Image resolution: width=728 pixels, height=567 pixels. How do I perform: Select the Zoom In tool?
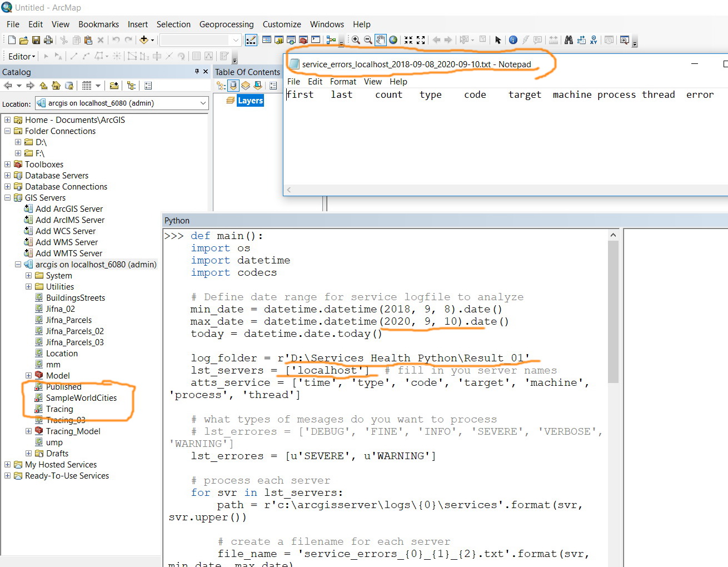[x=356, y=40]
